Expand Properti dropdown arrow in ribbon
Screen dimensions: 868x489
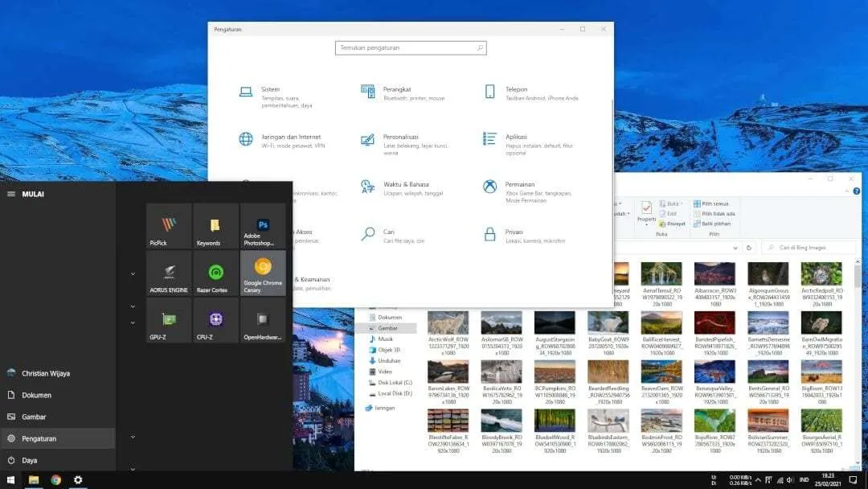pos(646,225)
